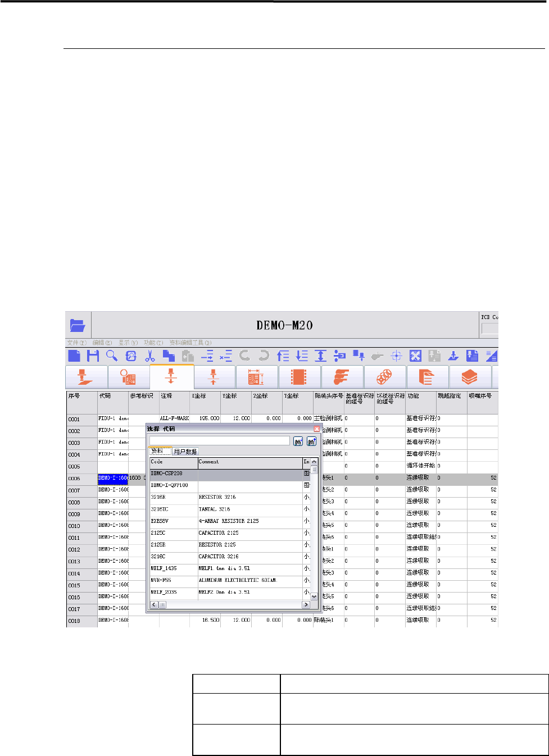Open the 编辑(E) menu

102,343
